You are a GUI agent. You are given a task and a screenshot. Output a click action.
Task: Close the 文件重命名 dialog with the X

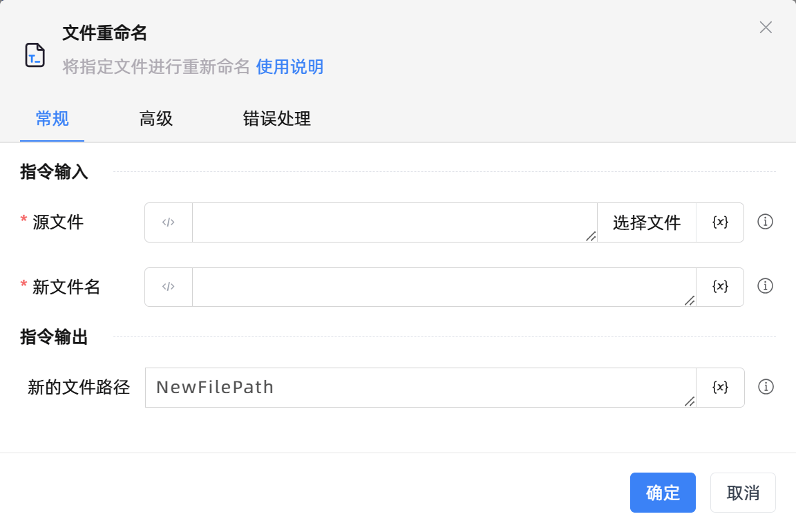[x=766, y=28]
